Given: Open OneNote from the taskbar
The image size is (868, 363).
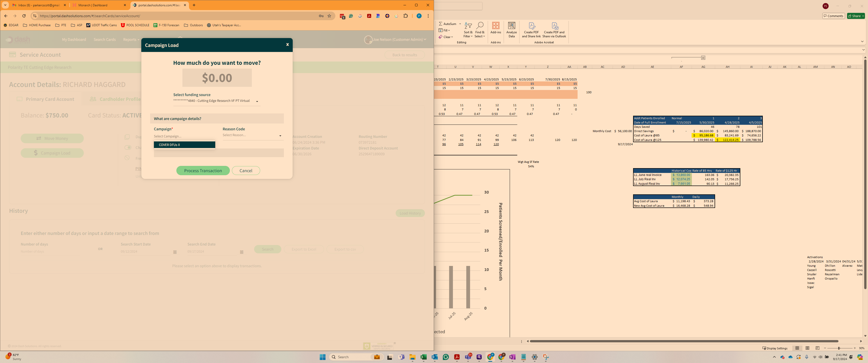Looking at the screenshot, I should click(x=512, y=357).
